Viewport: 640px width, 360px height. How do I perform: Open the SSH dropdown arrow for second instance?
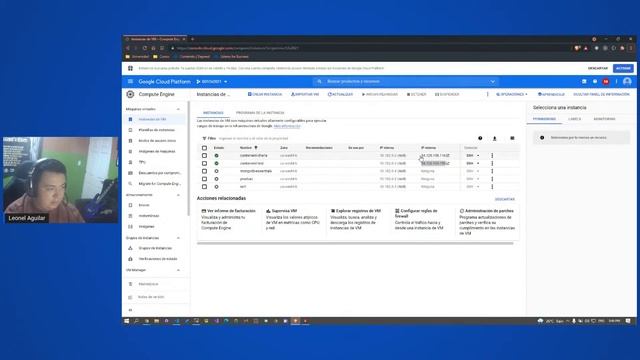tap(478, 163)
